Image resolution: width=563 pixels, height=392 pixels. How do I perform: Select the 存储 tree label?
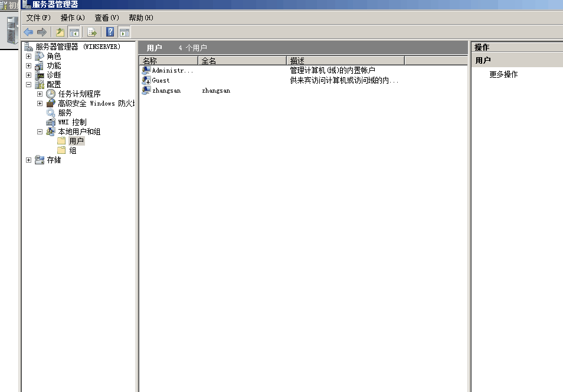(x=54, y=160)
